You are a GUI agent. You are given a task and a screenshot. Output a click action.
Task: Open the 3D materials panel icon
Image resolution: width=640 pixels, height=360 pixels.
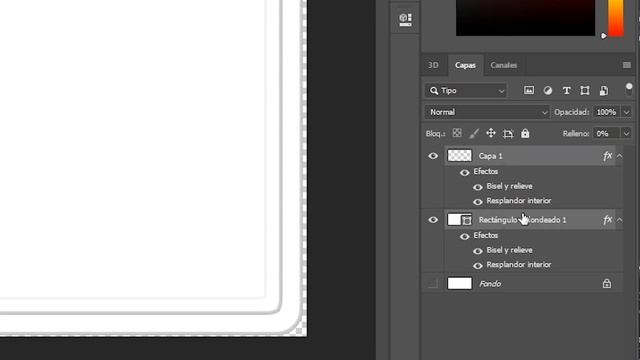tap(405, 19)
